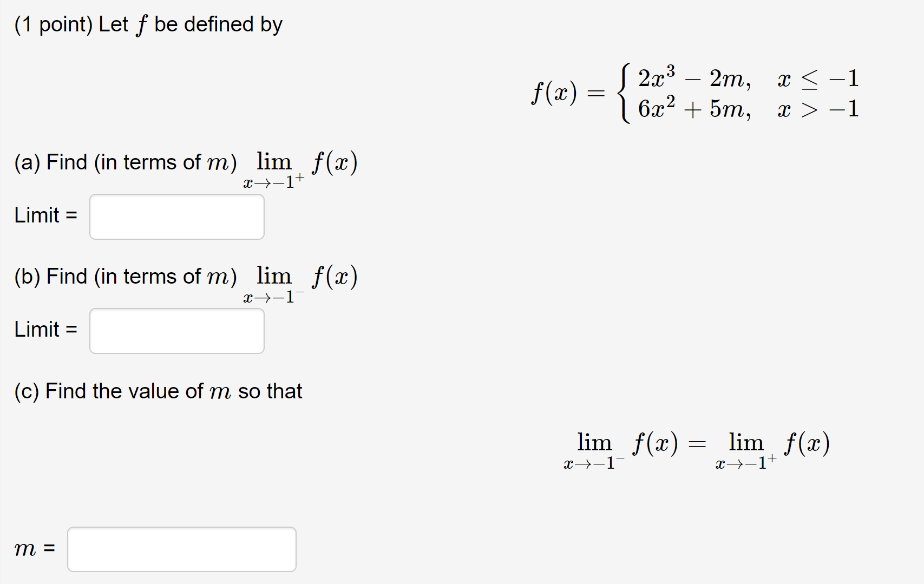This screenshot has height=584, width=924.
Task: Click the expression 2x^3 - 2m
Action: (693, 78)
